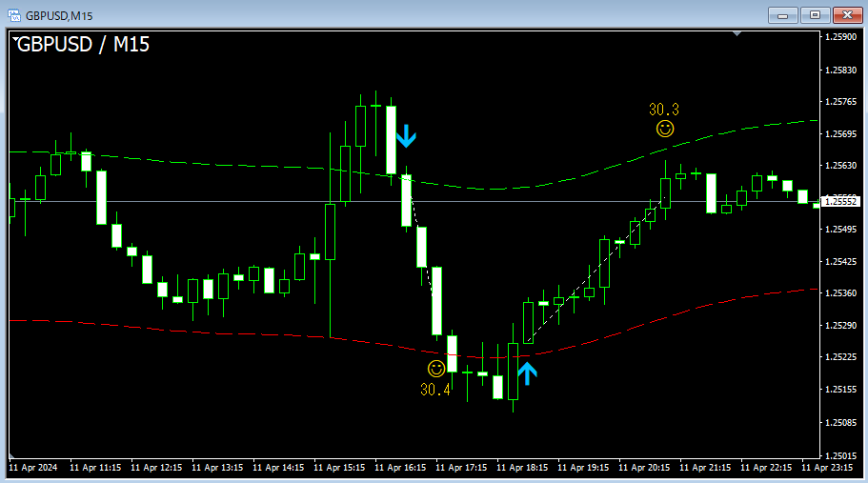Click the smiley face below the 30.3 label

pyautogui.click(x=665, y=129)
